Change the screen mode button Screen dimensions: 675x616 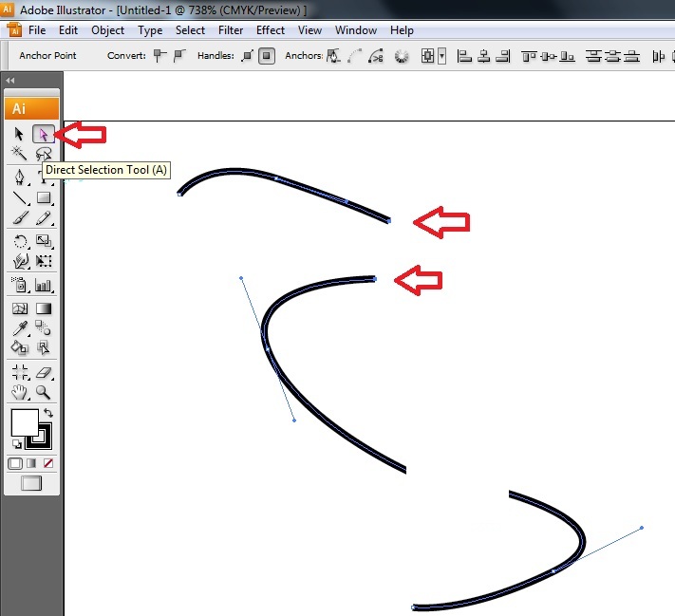tap(31, 483)
